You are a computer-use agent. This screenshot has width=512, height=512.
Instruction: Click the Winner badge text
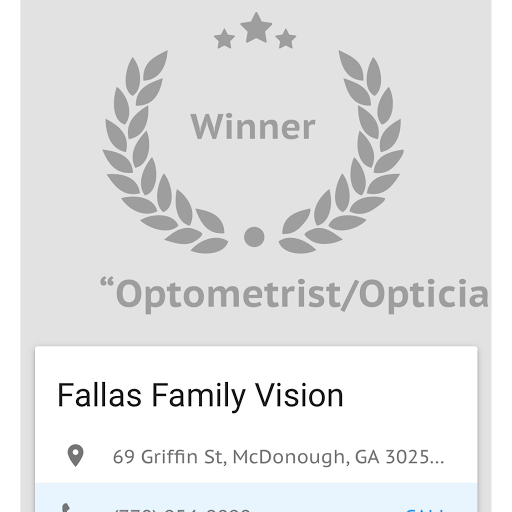click(x=253, y=127)
